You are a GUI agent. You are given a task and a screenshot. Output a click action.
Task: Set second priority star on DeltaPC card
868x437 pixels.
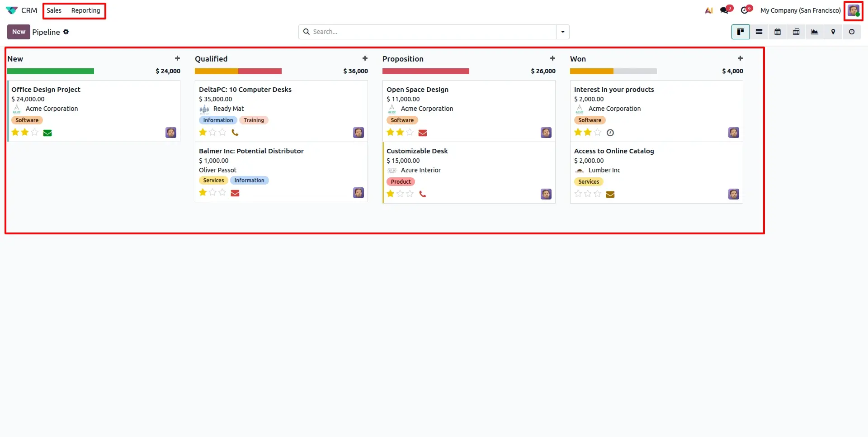coord(212,132)
